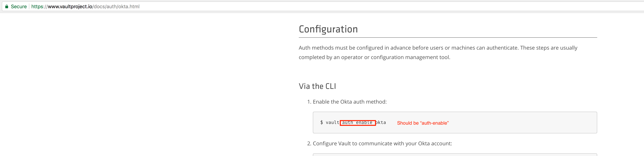Select the 'vault auth enable okta' command text

click(x=353, y=122)
